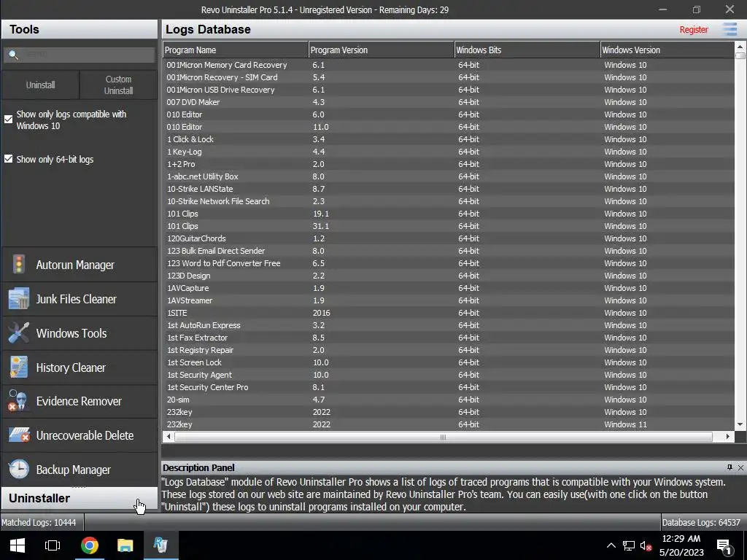This screenshot has width=747, height=560.
Task: Click the horizontal scrollbar left arrow
Action: [x=169, y=437]
